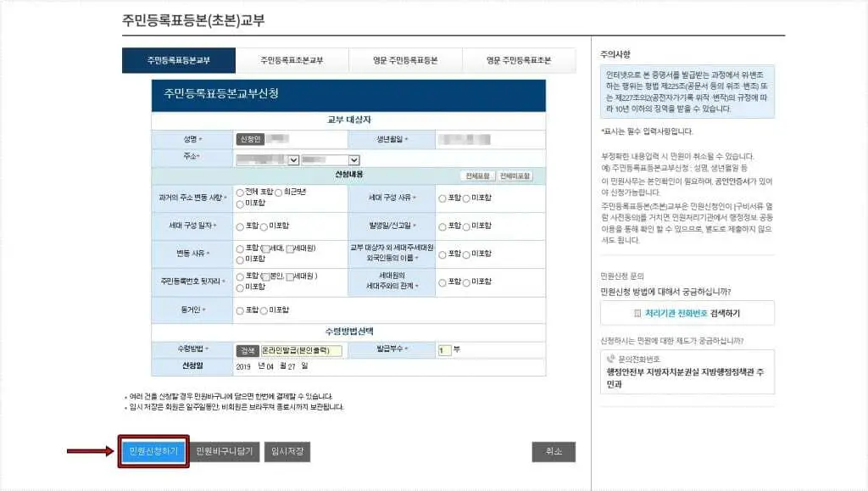The image size is (868, 491).
Task: Select 포함 for 동거인
Action: click(240, 311)
